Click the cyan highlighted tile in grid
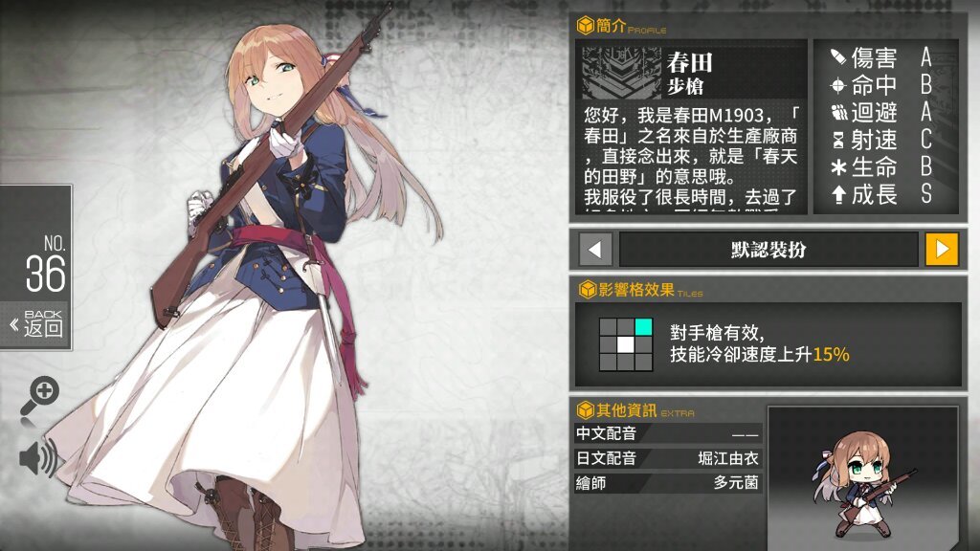The height and width of the screenshot is (551, 980). point(644,327)
